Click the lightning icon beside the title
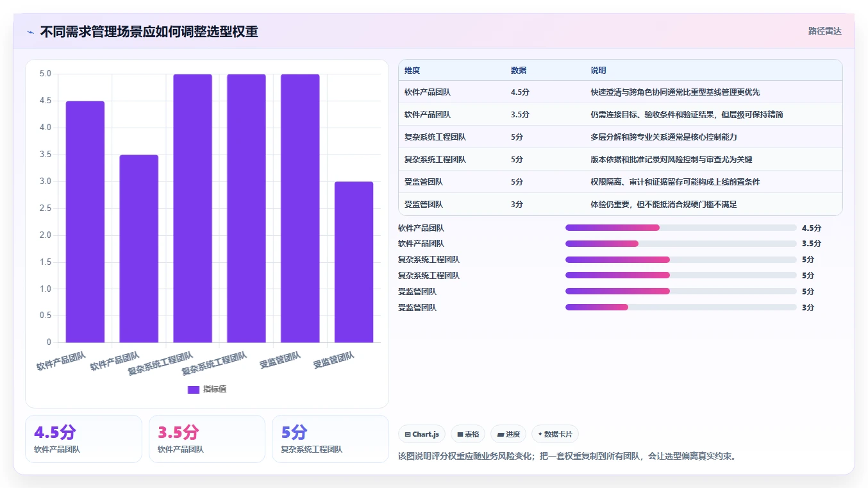868x488 pixels. (31, 32)
